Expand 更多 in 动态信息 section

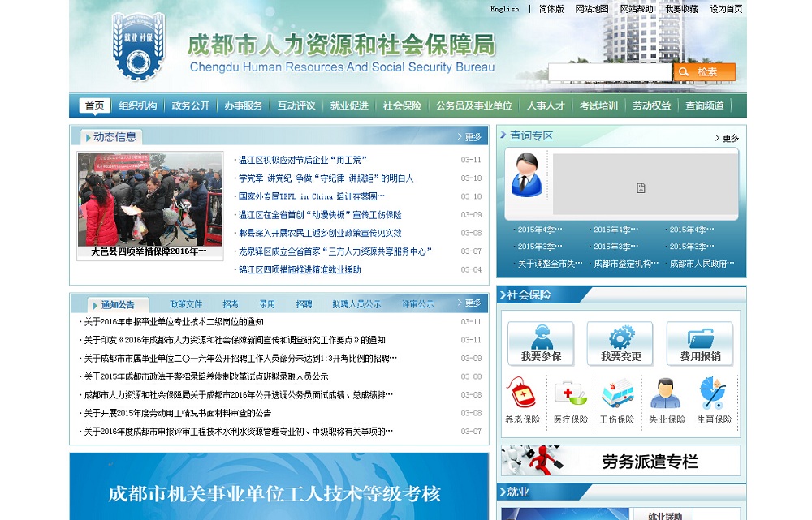click(469, 136)
